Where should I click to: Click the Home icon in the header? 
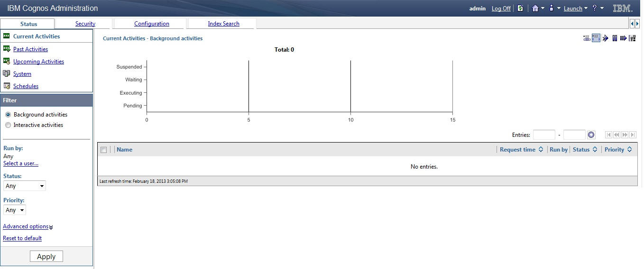(x=535, y=8)
